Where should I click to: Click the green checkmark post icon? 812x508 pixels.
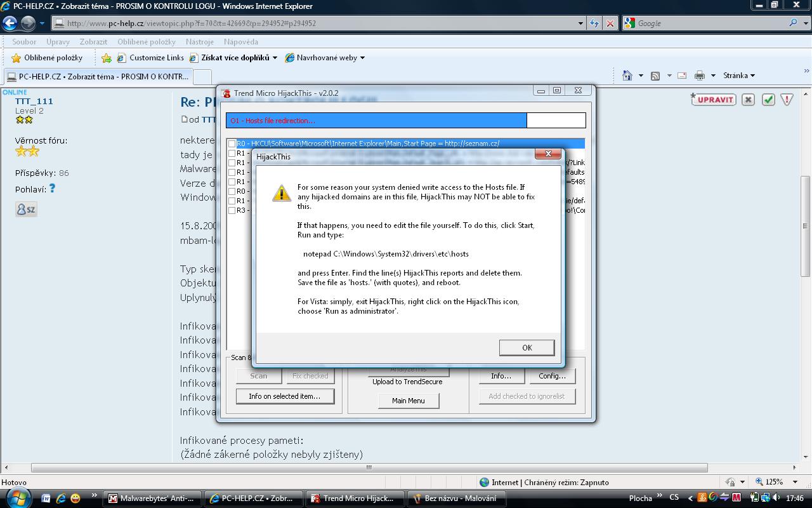tap(768, 100)
